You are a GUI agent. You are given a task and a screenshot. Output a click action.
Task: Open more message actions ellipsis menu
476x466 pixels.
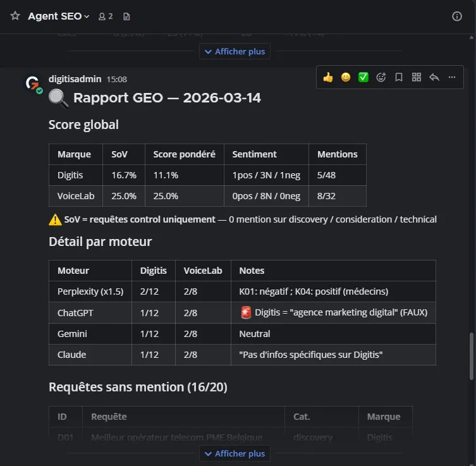452,77
